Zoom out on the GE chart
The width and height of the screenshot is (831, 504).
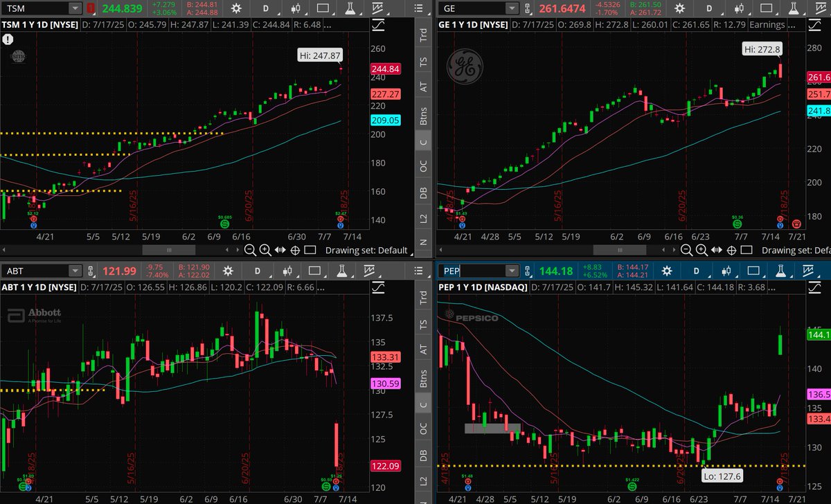[x=688, y=250]
